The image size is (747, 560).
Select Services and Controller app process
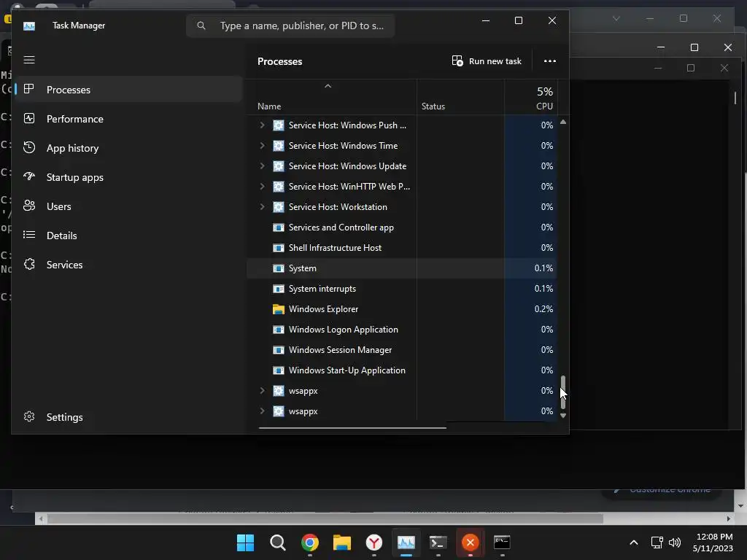pos(402,227)
